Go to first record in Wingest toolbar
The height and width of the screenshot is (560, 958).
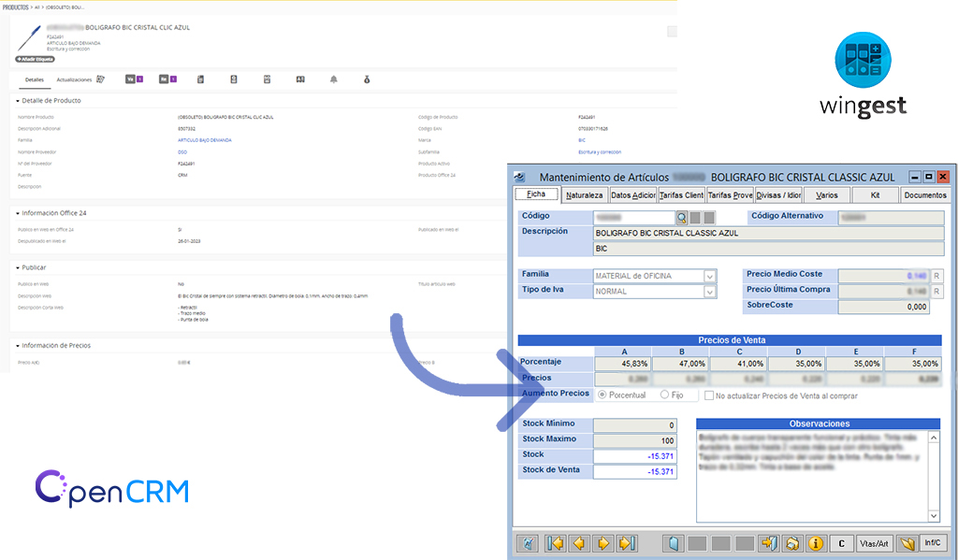[556, 543]
